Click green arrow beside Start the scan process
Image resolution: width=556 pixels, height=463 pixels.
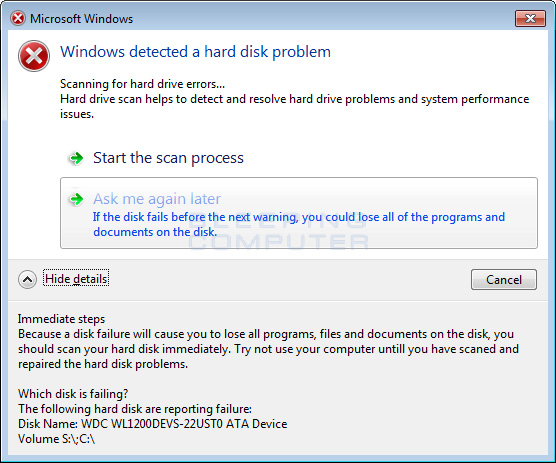click(76, 158)
